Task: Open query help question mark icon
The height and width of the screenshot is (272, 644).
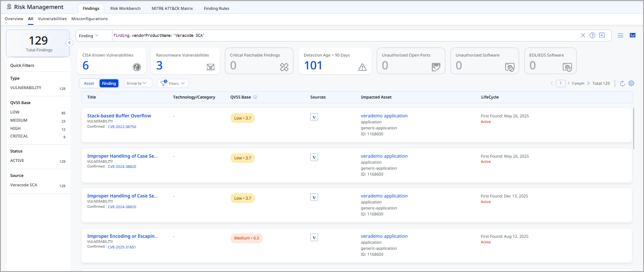Action: (x=593, y=36)
